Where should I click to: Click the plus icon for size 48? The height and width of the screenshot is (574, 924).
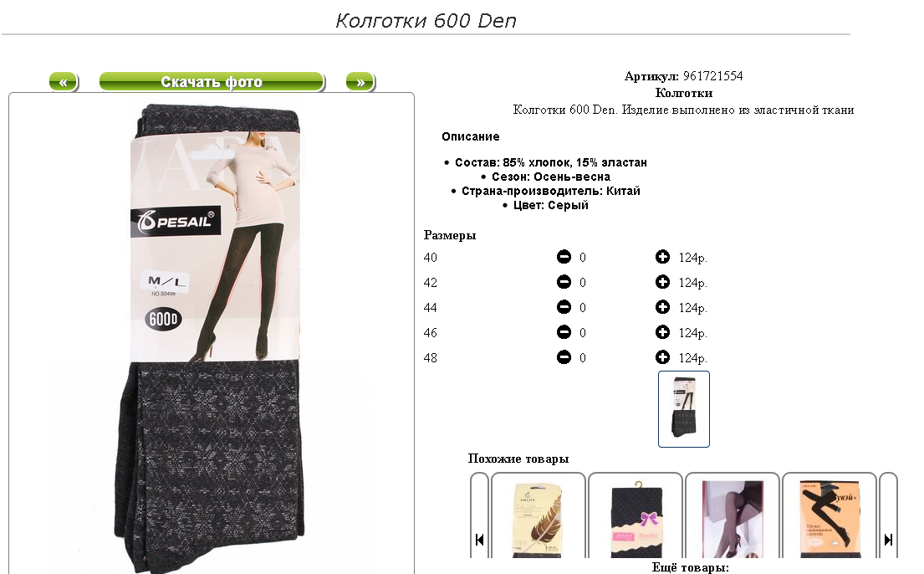point(662,357)
